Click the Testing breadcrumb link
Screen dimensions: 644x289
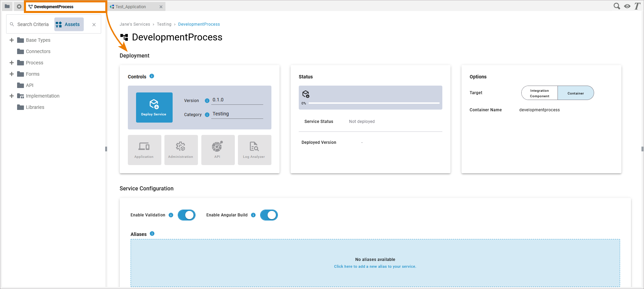pos(164,24)
